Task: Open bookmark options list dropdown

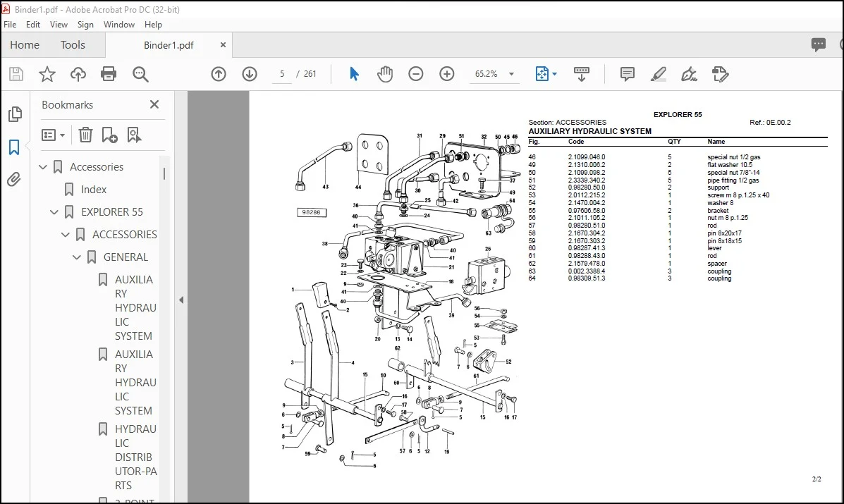Action: pos(54,135)
